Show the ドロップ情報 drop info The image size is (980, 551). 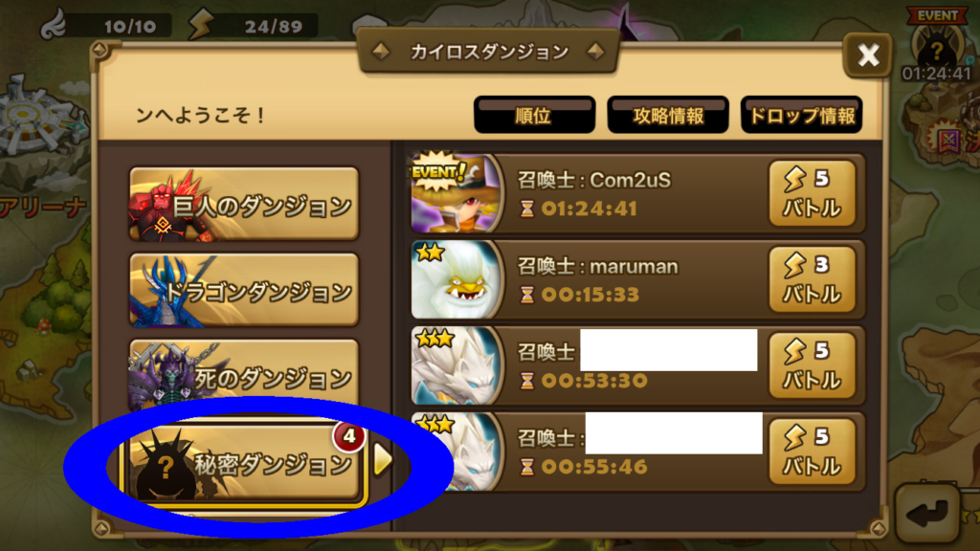tap(801, 115)
